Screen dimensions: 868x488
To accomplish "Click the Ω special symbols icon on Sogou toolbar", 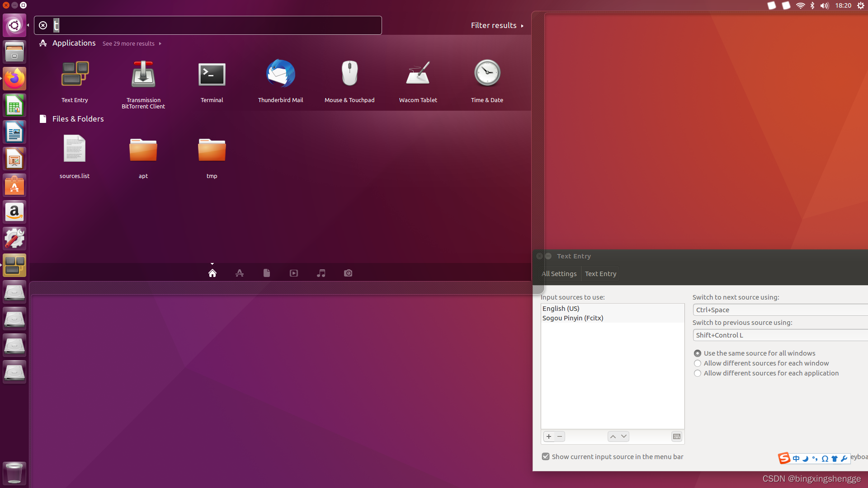I will 825,458.
